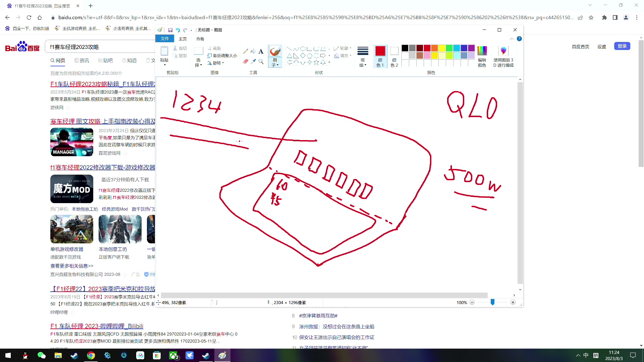644x362 pixels.
Task: Select the Eraser tool
Action: 246,62
